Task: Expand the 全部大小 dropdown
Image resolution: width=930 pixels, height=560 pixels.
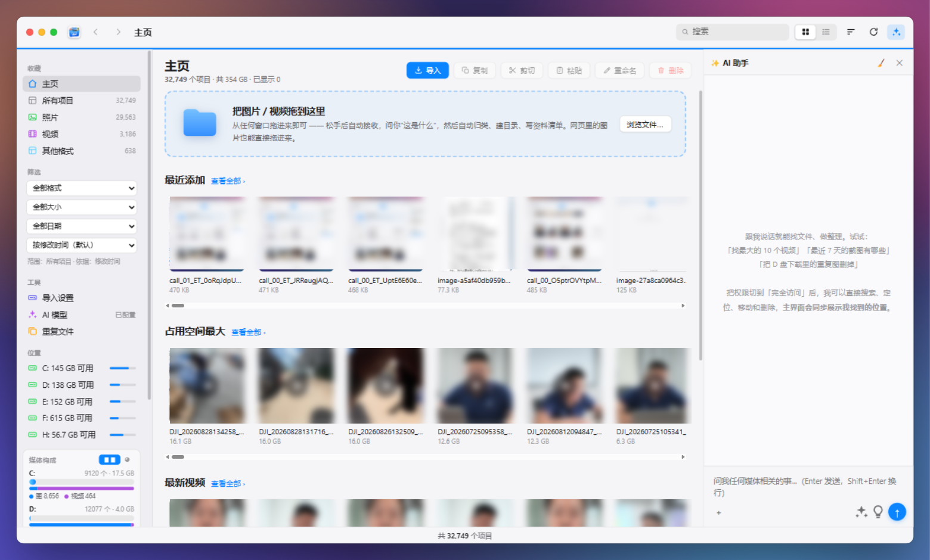Action: point(82,207)
